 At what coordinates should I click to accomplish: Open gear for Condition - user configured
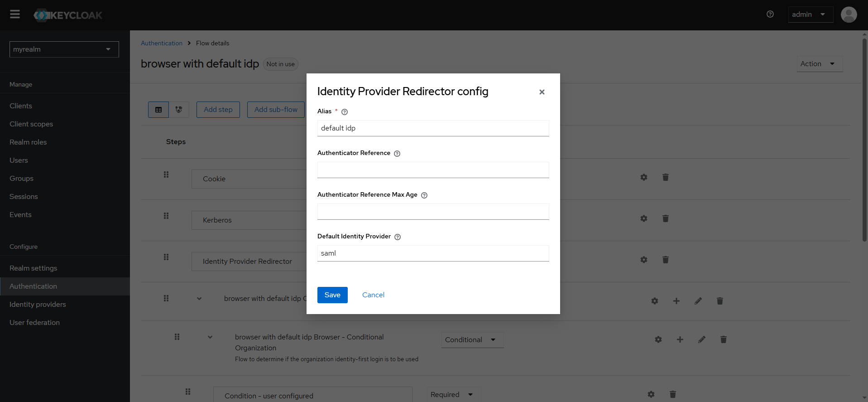click(x=651, y=394)
